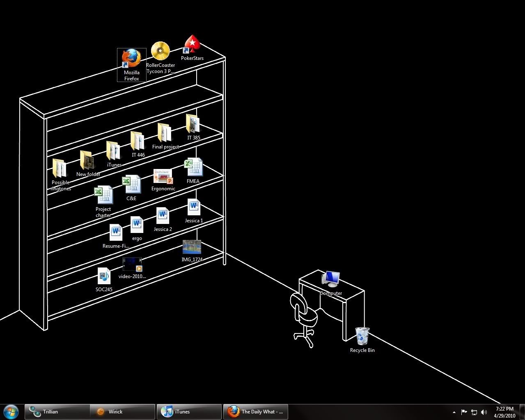
Task: Open the taskbar clock and date
Action: point(504,412)
